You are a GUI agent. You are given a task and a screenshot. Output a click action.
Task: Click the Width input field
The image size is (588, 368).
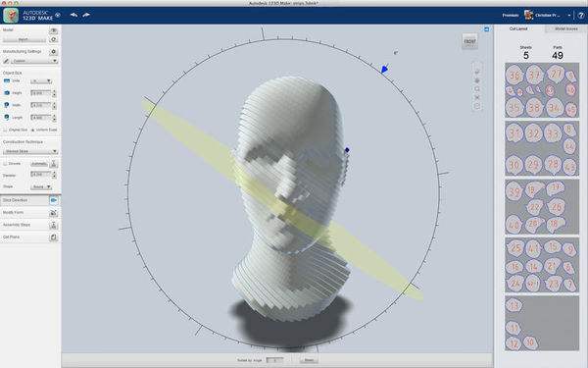coord(41,106)
